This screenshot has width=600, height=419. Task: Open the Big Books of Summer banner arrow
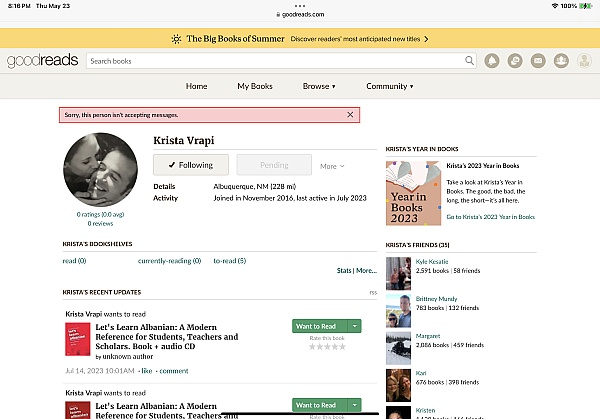426,39
